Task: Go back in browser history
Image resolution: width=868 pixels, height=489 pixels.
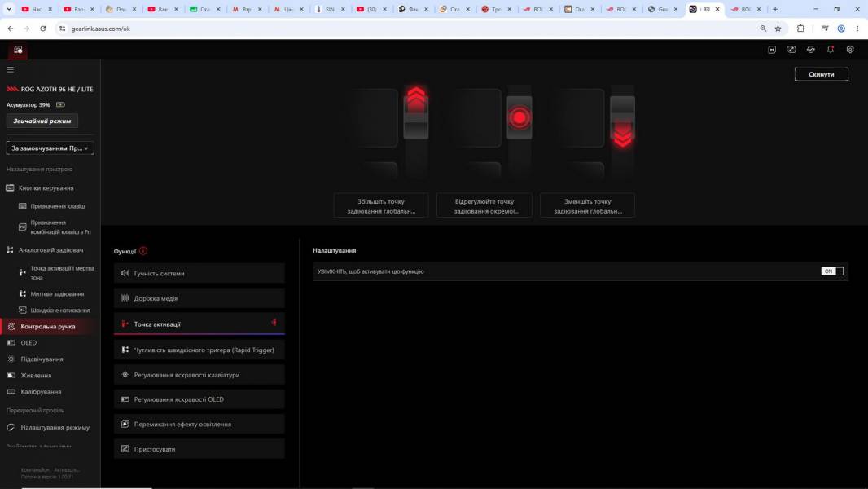Action: point(11,29)
